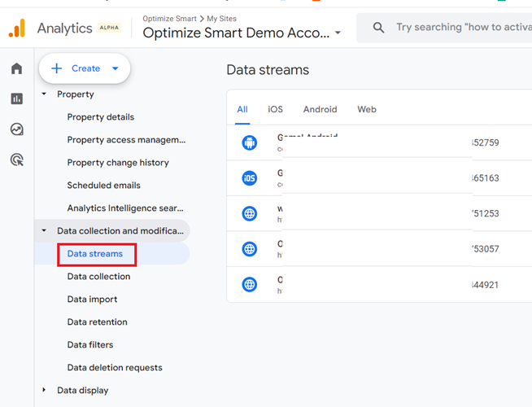
Task: Click stream ID ending 65163
Action: point(486,178)
